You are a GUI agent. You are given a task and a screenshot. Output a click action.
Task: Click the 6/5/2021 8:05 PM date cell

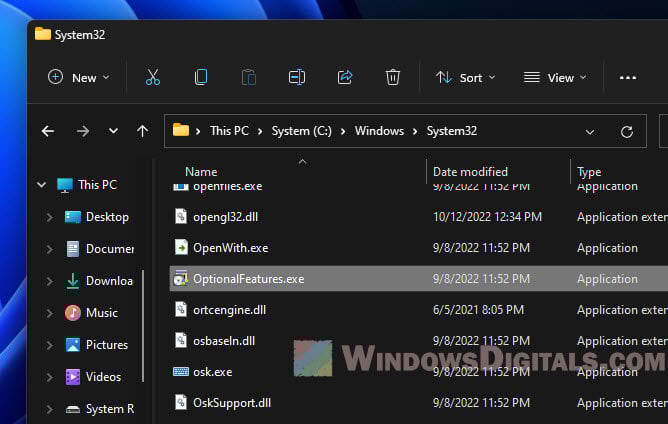(x=478, y=310)
